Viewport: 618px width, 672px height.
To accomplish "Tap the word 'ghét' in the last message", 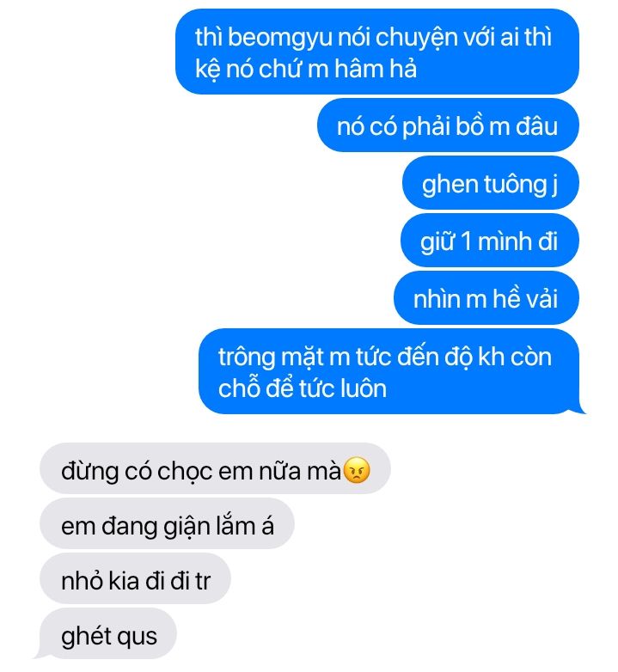I will [86, 636].
